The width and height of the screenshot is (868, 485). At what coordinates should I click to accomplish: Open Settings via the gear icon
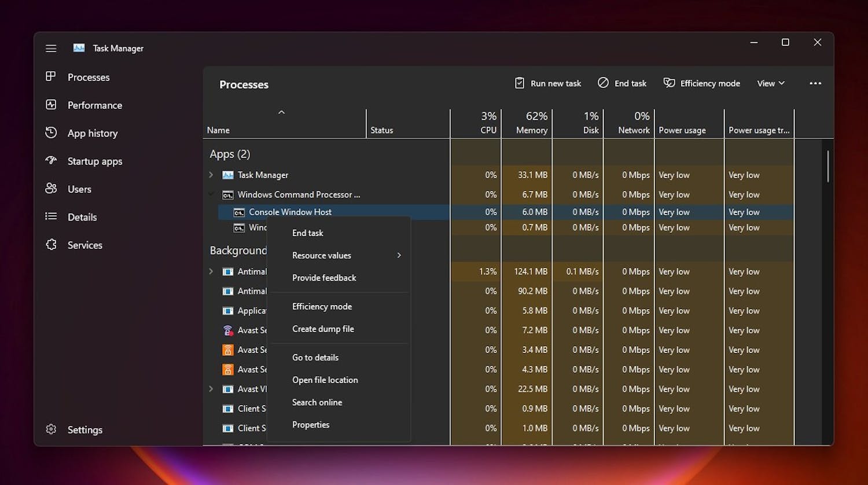coord(51,429)
